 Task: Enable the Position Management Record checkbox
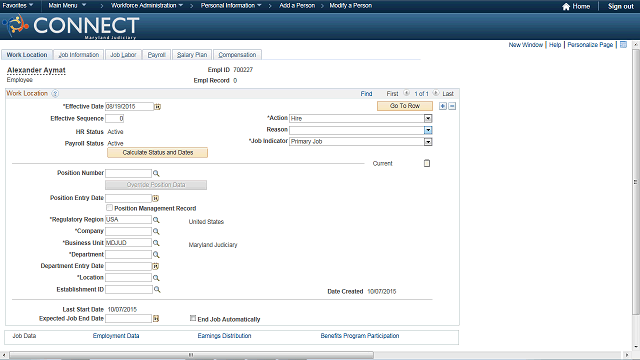(x=109, y=208)
